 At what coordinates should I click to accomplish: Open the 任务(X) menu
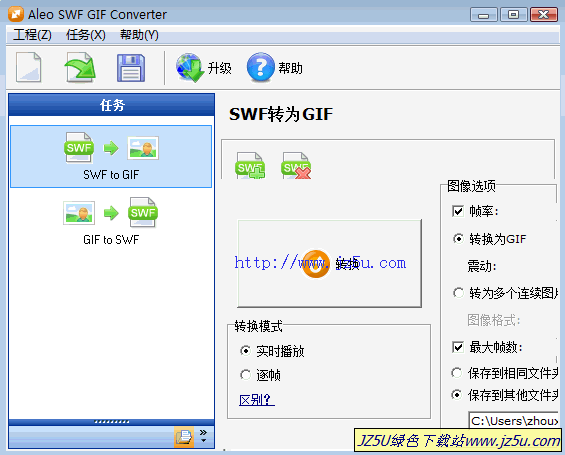[86, 35]
